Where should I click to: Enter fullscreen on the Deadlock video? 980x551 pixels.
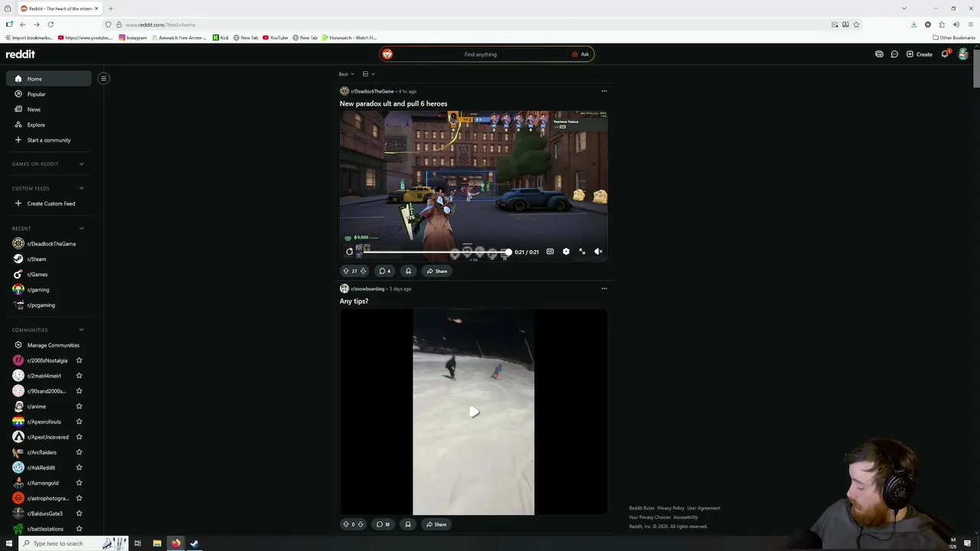point(582,252)
